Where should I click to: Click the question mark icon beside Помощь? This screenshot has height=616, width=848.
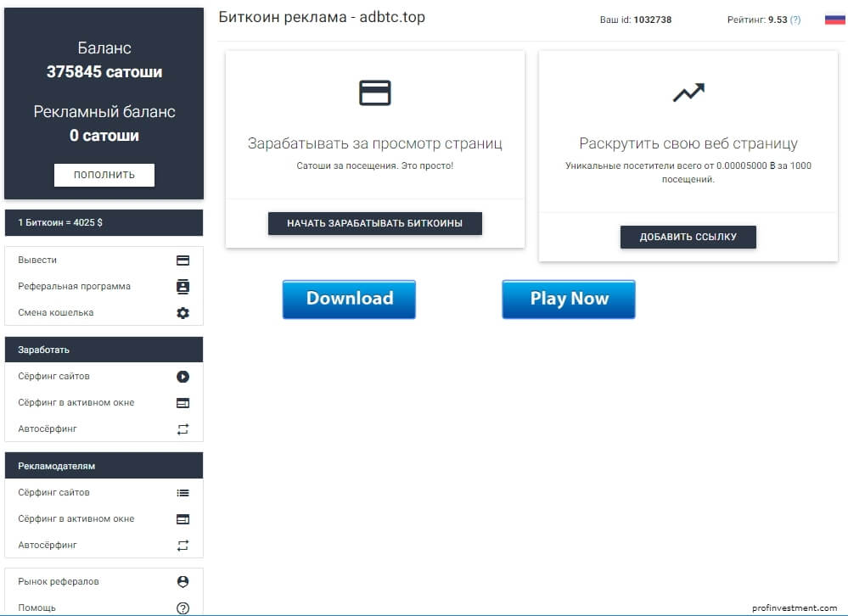(x=183, y=608)
